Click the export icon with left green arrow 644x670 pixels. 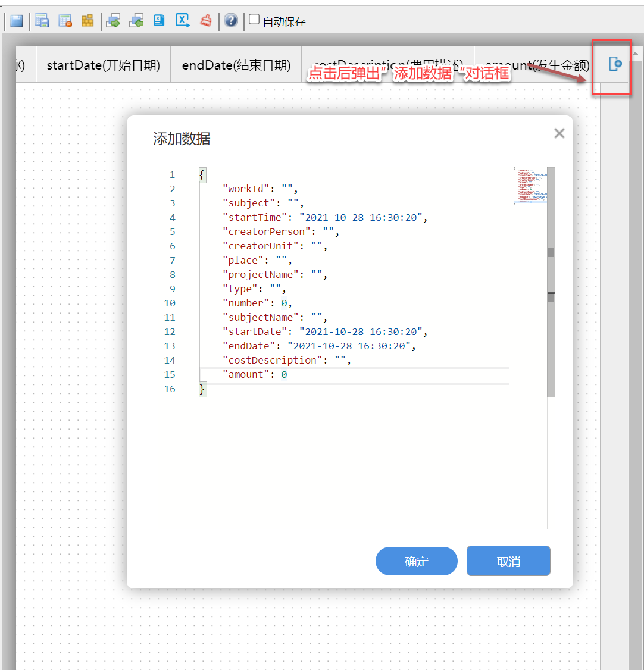pyautogui.click(x=137, y=21)
